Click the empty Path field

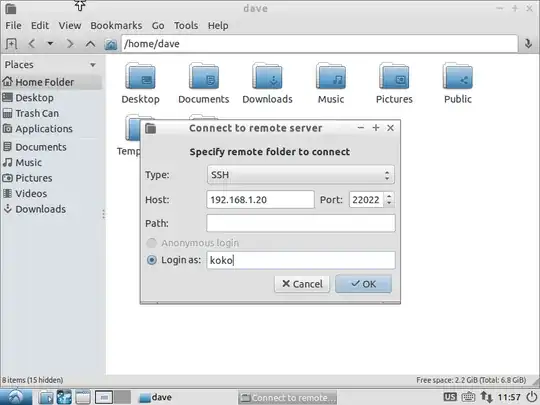(x=301, y=223)
